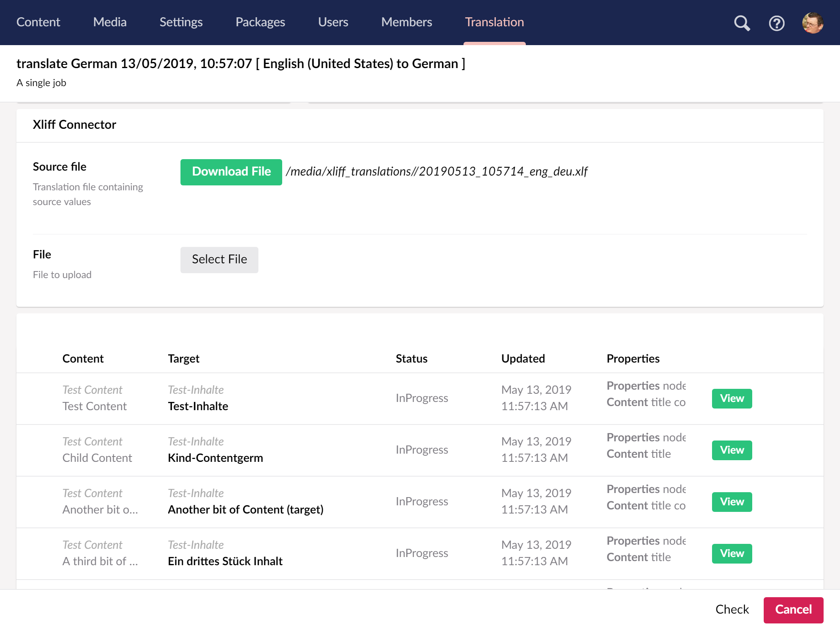Click the Kind-Contentgerm target name
The width and height of the screenshot is (840, 630).
(215, 458)
